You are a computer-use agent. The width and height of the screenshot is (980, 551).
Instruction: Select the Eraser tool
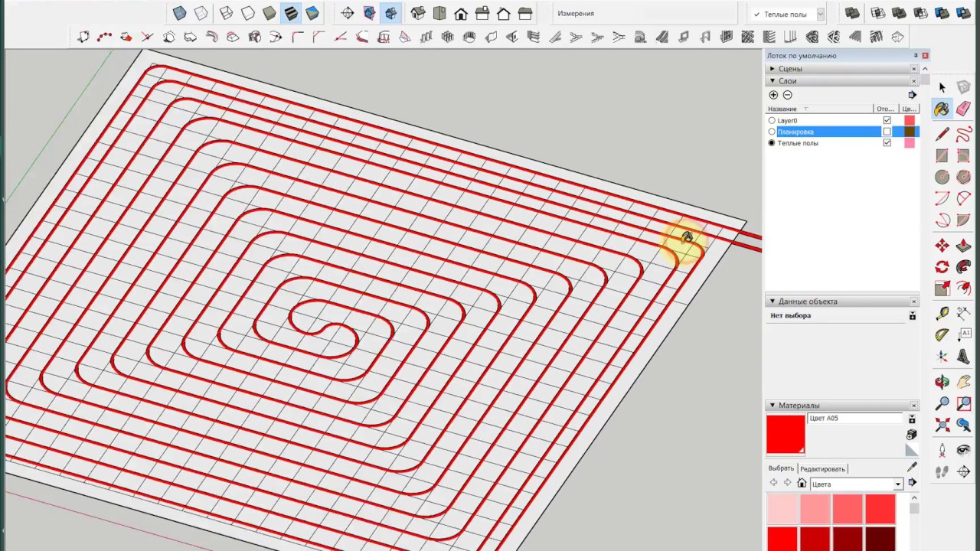(963, 109)
